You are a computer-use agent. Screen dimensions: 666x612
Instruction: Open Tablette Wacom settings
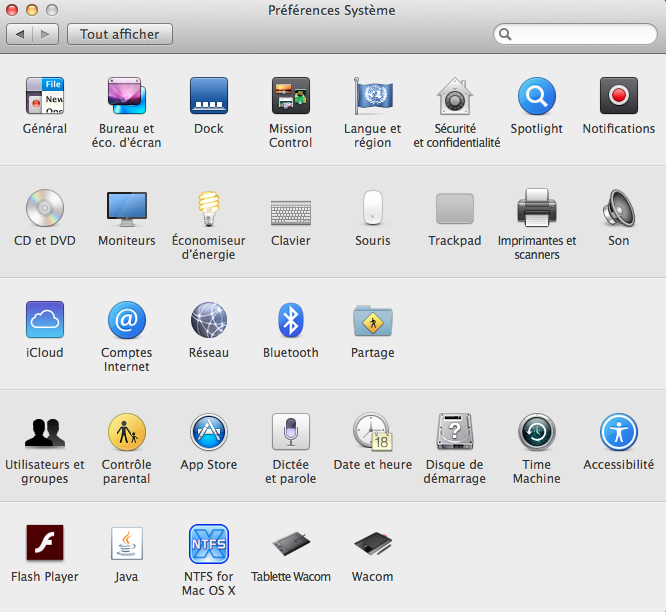(290, 545)
